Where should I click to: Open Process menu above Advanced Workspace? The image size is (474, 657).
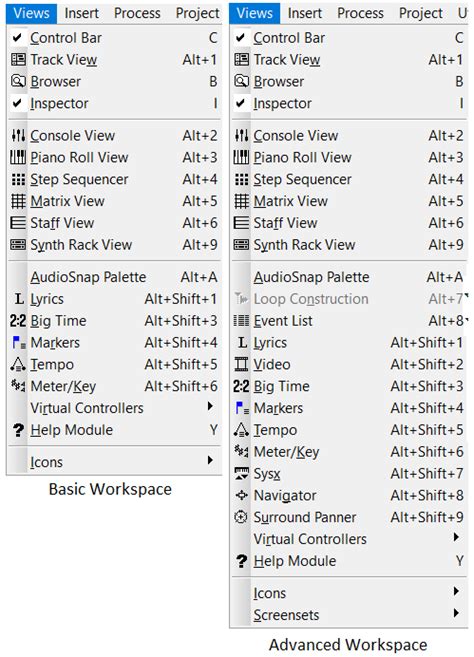click(x=360, y=13)
